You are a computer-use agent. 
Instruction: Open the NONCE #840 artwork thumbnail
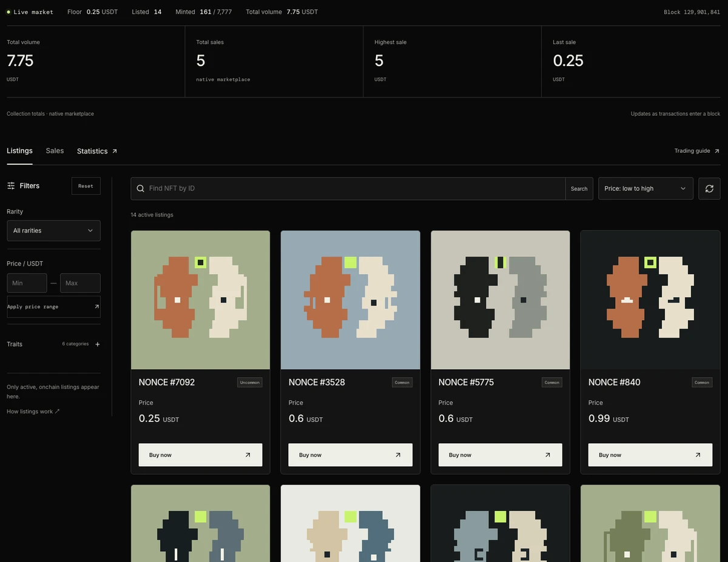coord(650,300)
